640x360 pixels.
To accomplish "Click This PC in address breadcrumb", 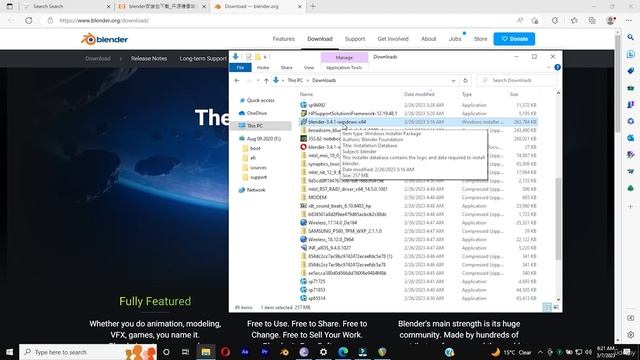I will (295, 80).
